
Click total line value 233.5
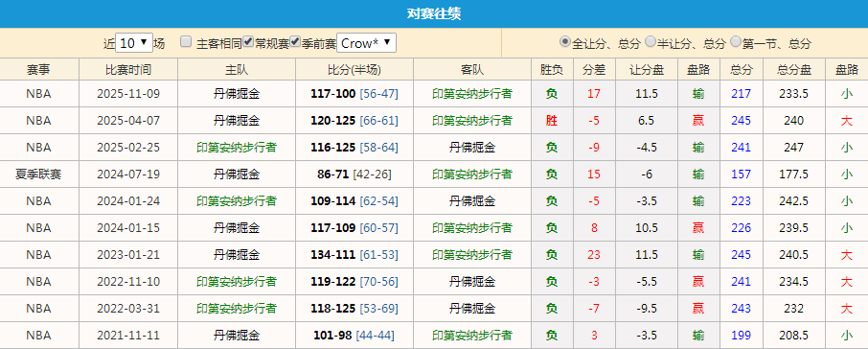click(794, 94)
